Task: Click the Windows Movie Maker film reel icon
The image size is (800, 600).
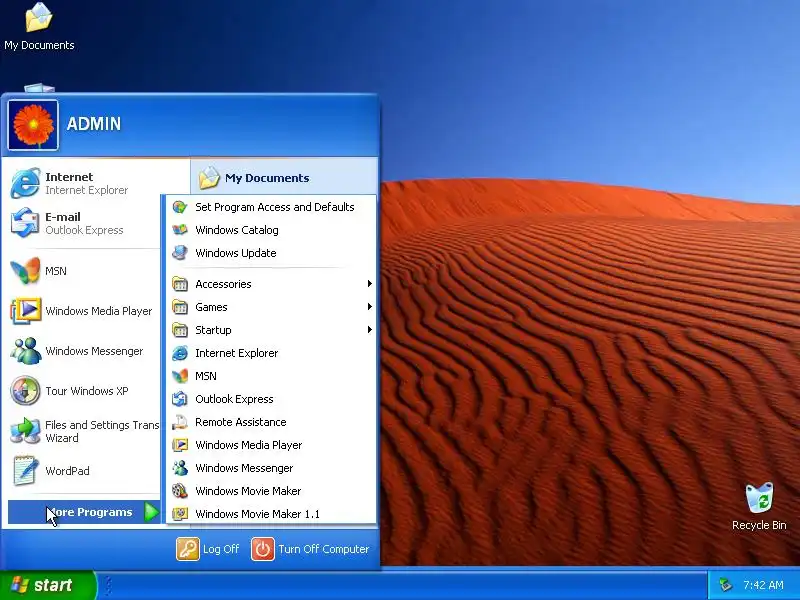Action: (x=180, y=491)
